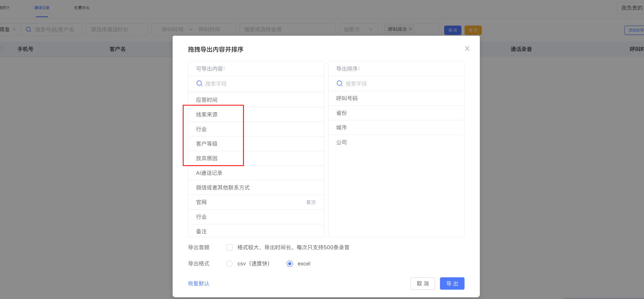Enable the 导出音频 checkbox
Image resolution: width=644 pixels, height=299 pixels.
click(230, 248)
